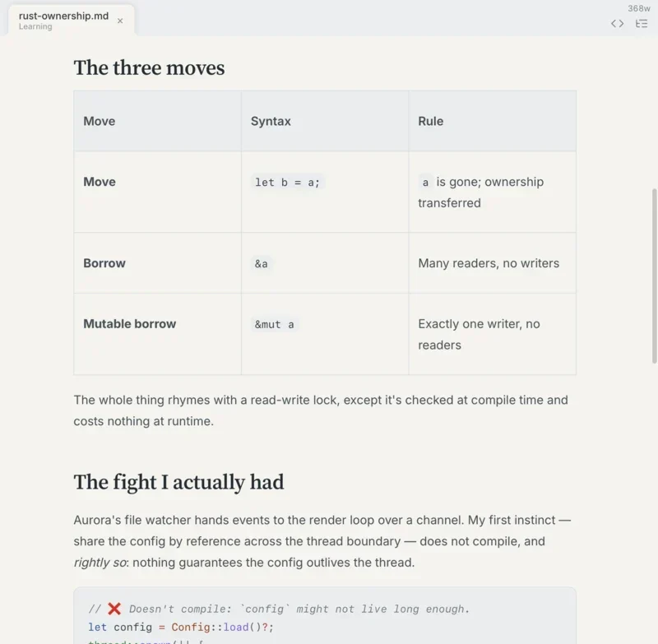
Task: Click the Learning folder label under tab title
Action: (x=35, y=26)
